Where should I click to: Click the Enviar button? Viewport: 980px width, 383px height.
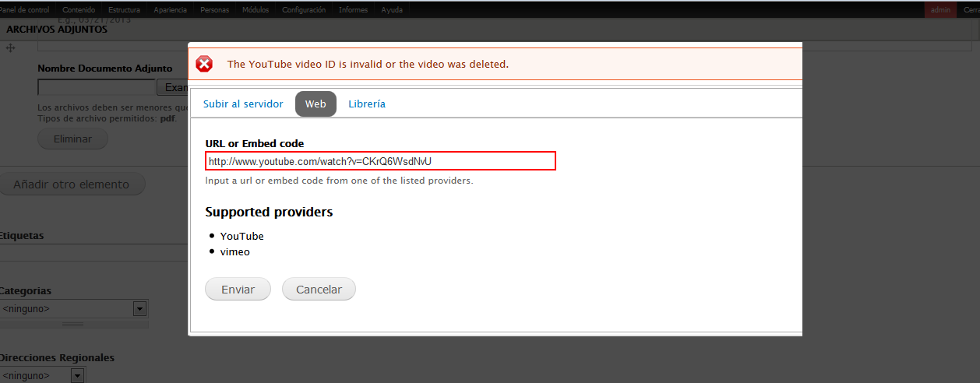238,289
